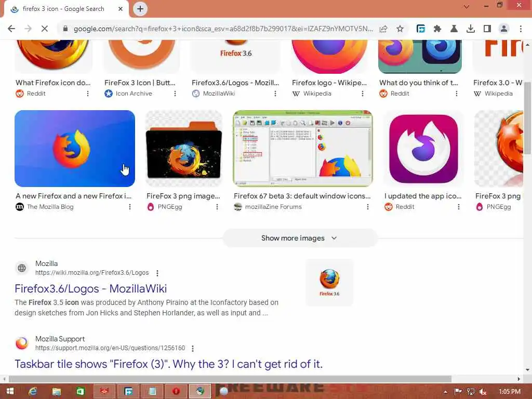Viewport: 532px width, 399px height.
Task: Bookmark this page with star icon
Action: (x=400, y=29)
